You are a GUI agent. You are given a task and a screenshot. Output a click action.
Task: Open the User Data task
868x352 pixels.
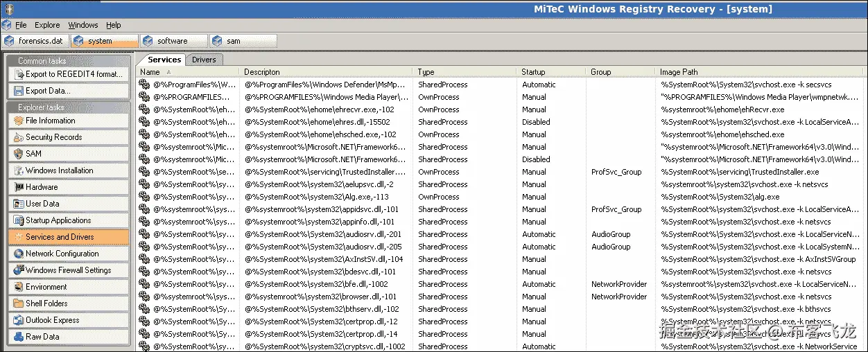pos(68,204)
